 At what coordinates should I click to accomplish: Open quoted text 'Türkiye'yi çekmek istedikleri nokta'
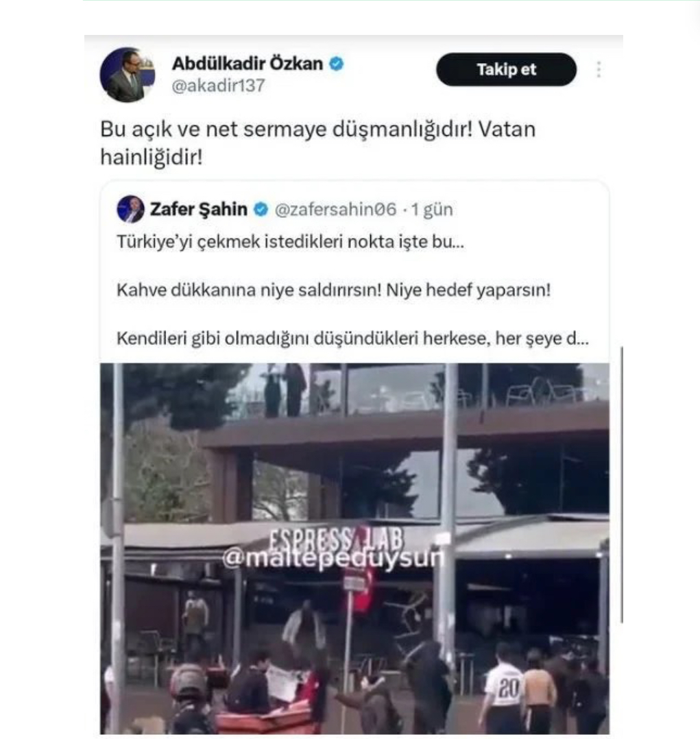click(x=256, y=242)
